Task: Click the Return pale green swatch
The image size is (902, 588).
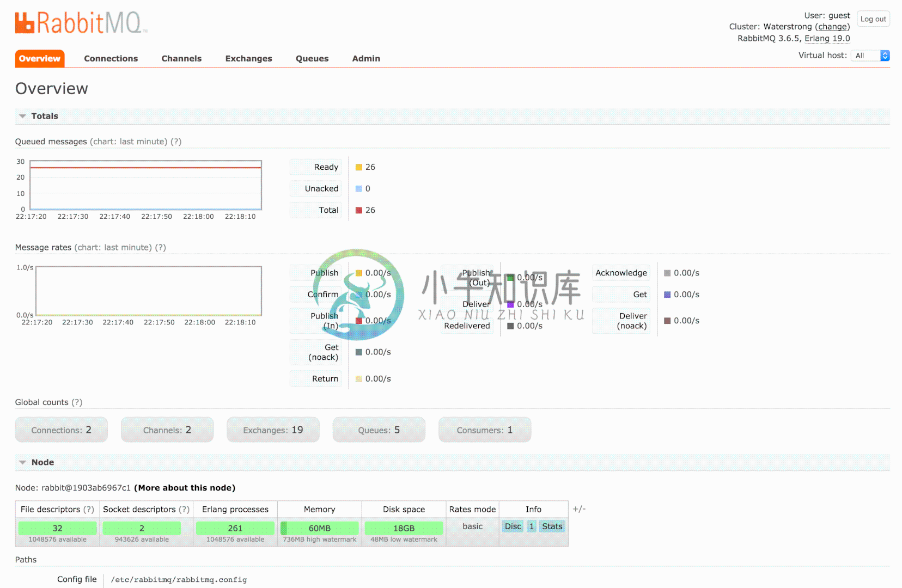Action: 359,379
